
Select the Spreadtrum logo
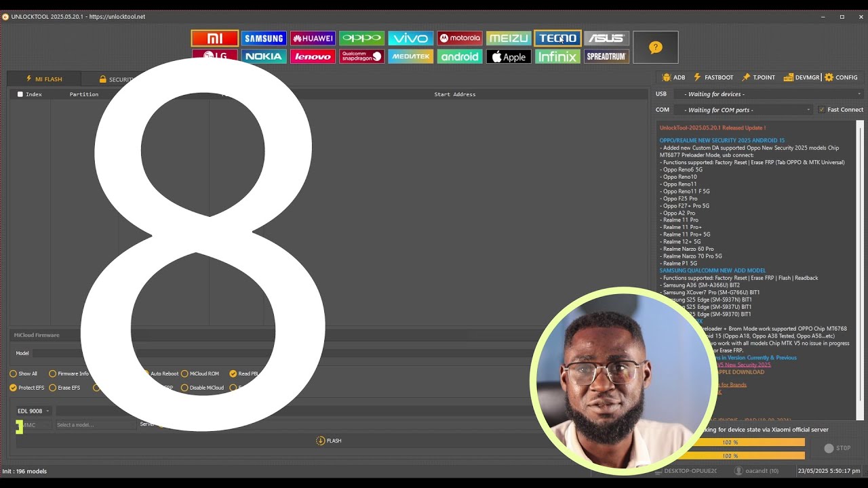606,56
